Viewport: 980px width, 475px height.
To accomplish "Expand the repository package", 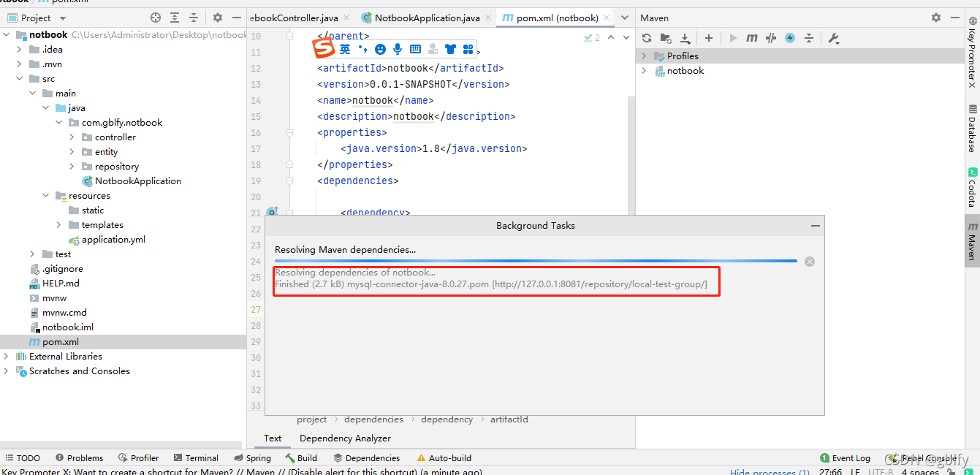I will click(72, 167).
